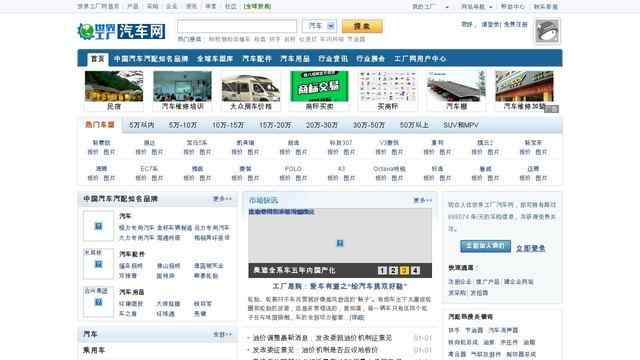Select the 5万-10万 price tab
The width and height of the screenshot is (640, 360).
click(183, 125)
